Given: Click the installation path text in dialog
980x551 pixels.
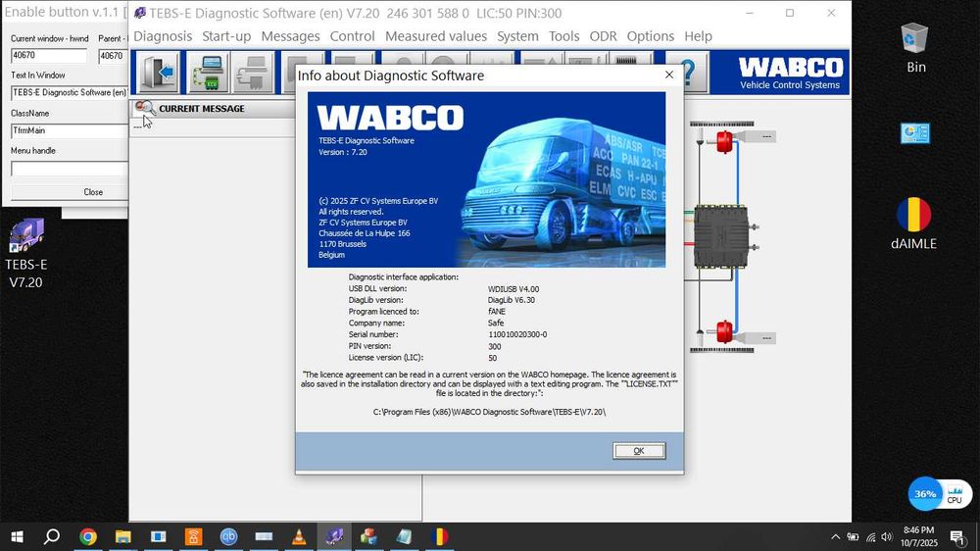Looking at the screenshot, I should tap(489, 412).
